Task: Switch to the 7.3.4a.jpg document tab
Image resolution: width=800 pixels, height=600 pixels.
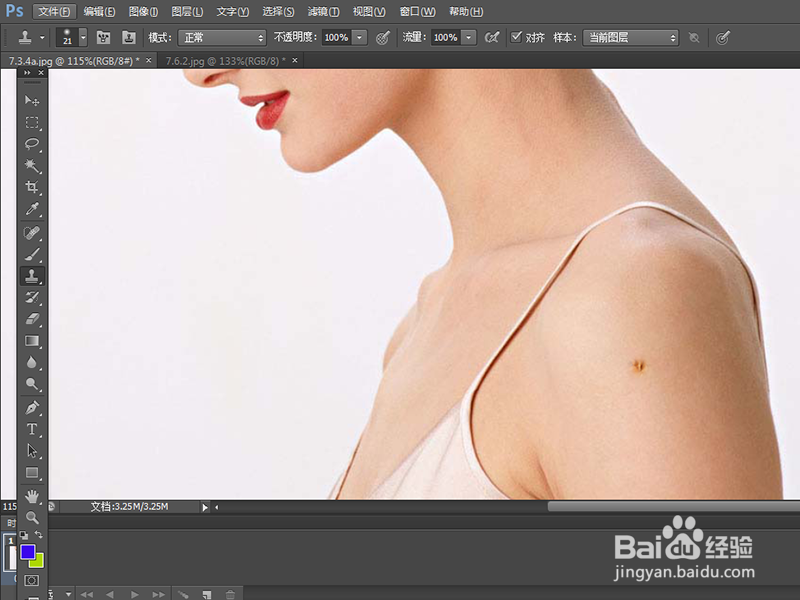Action: [x=74, y=61]
